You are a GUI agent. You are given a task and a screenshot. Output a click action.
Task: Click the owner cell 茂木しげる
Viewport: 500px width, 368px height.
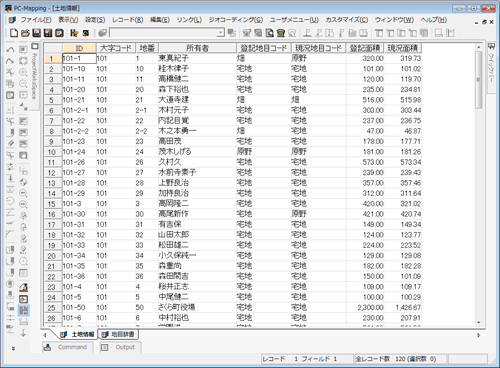click(x=197, y=152)
